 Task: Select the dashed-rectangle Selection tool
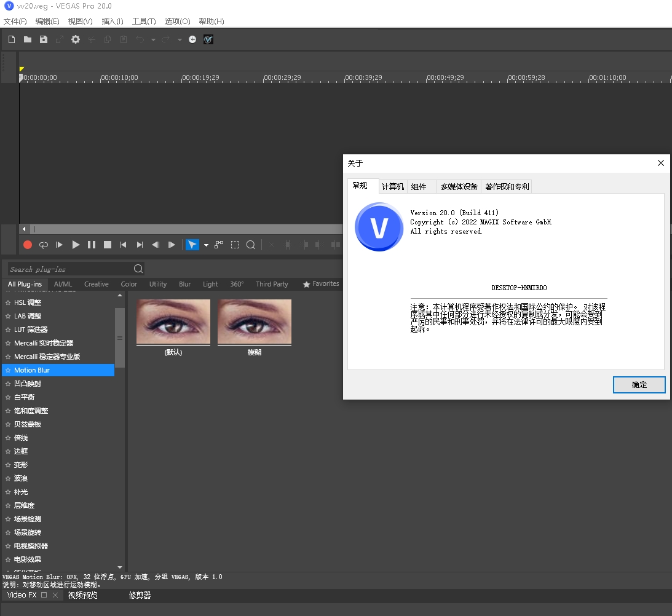pyautogui.click(x=235, y=245)
